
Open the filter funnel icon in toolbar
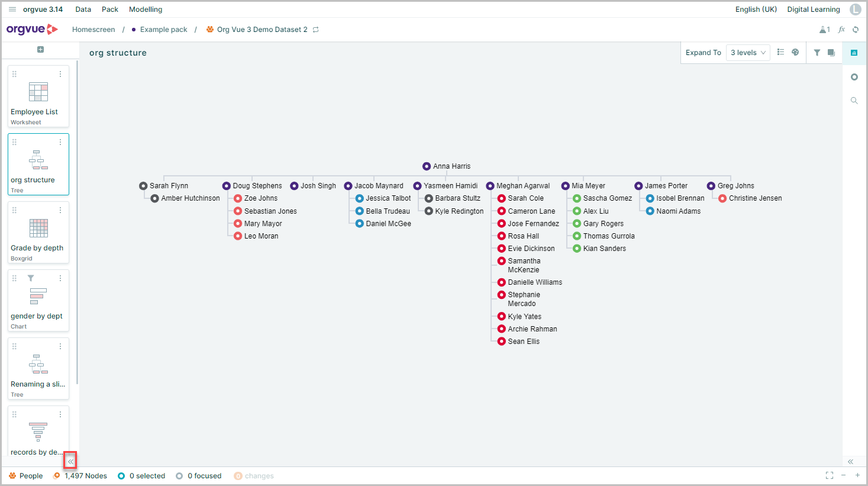coord(817,53)
